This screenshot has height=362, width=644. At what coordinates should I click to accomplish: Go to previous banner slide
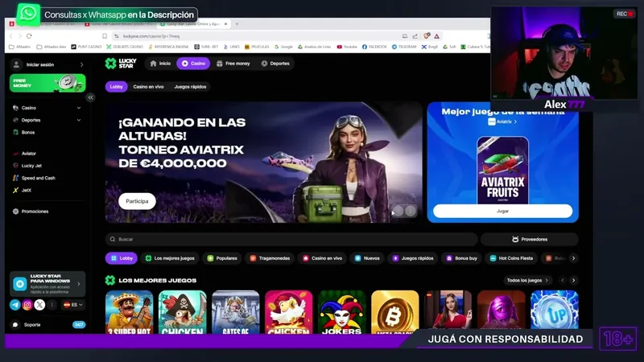398,211
